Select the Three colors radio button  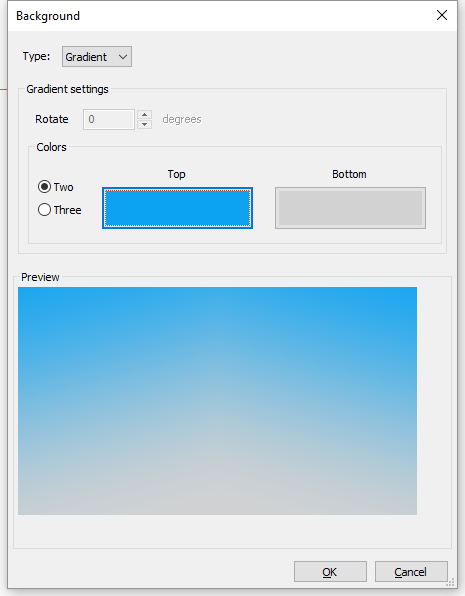pos(44,209)
